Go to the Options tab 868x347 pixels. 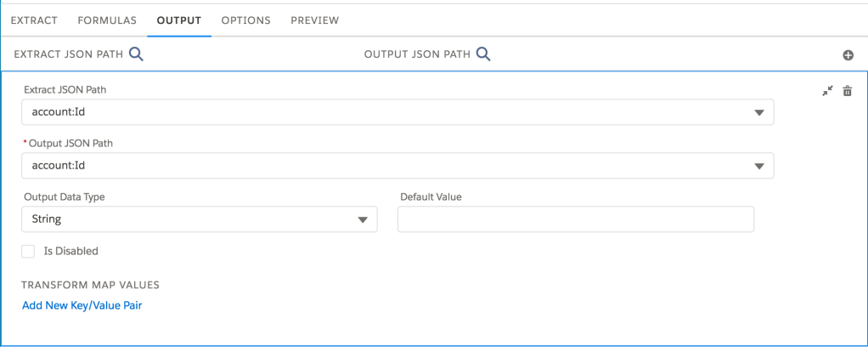(x=245, y=20)
